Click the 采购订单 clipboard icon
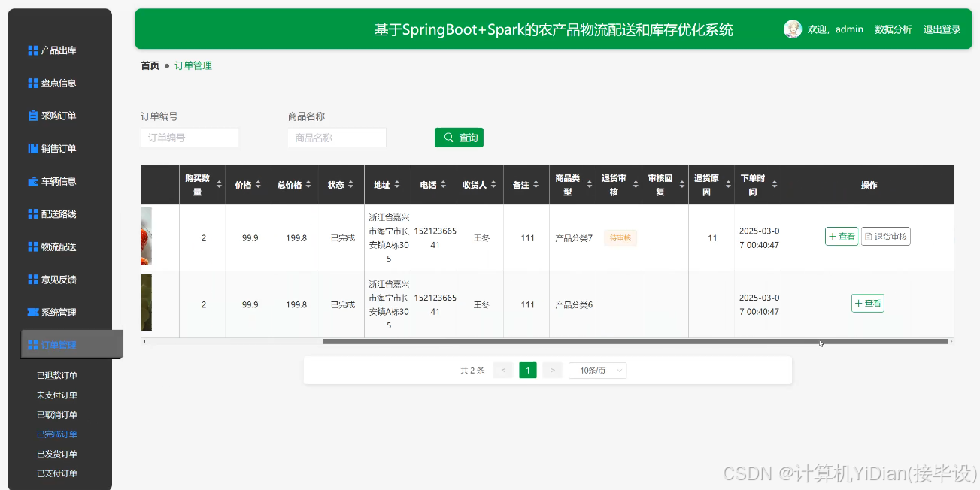 coord(33,116)
